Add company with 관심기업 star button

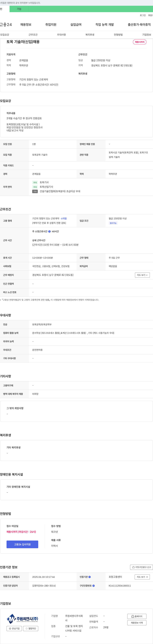(x=14, y=629)
